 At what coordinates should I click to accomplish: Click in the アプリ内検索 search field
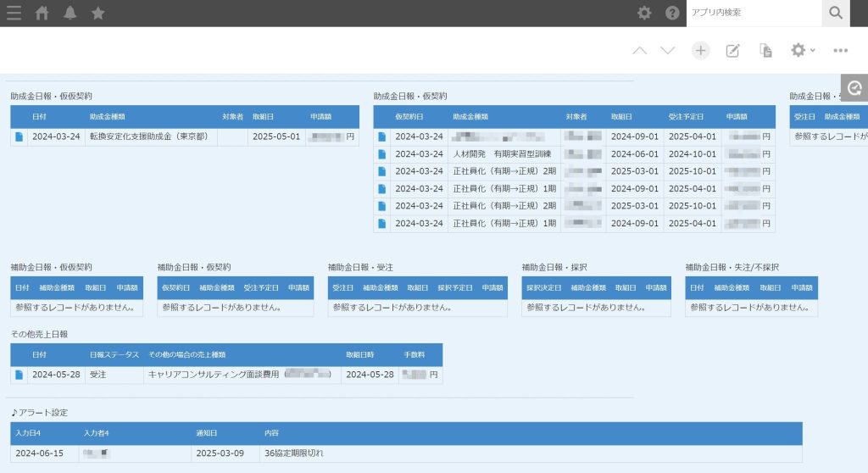(753, 13)
